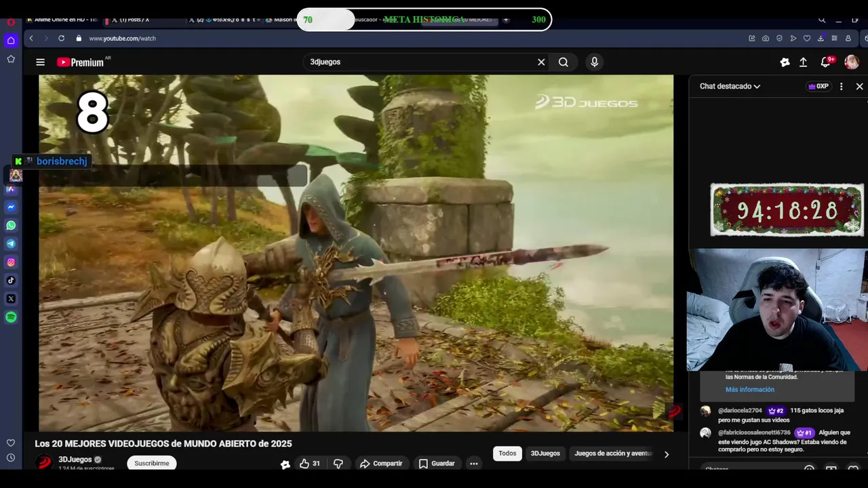Open the 0XP badge button

tap(818, 87)
